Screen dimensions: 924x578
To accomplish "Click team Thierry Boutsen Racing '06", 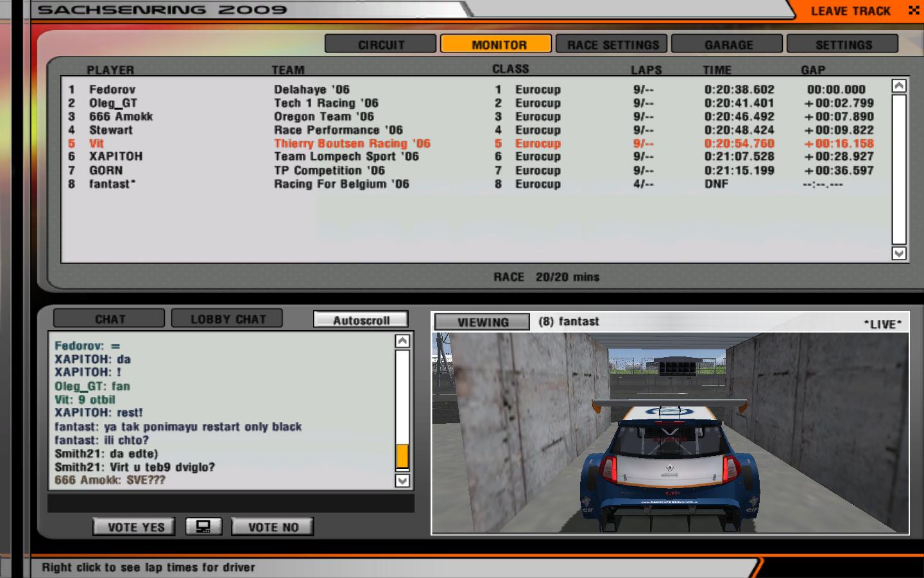I will pyautogui.click(x=352, y=143).
